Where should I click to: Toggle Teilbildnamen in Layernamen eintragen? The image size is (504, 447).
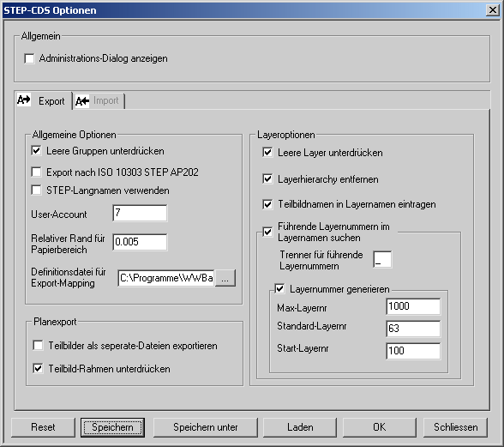point(267,204)
